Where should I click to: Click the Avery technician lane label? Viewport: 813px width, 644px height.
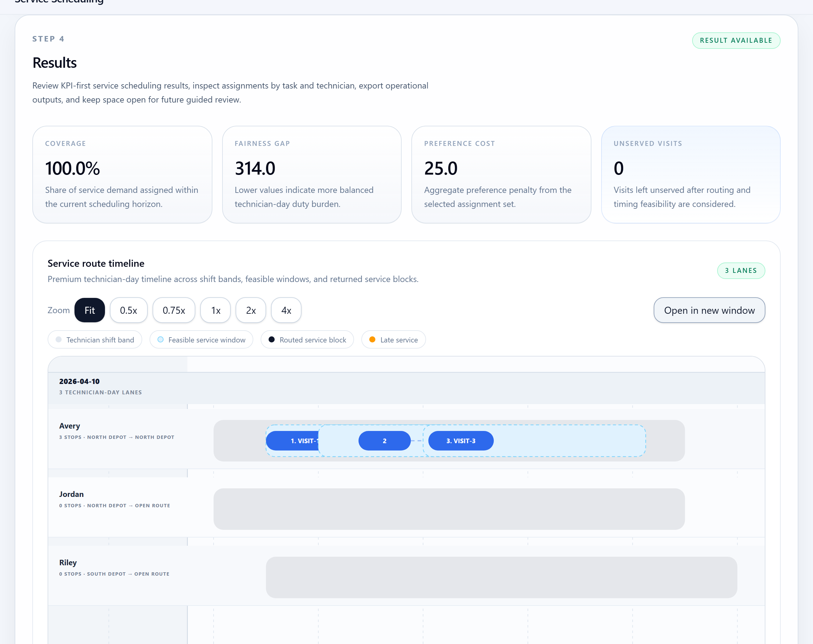(70, 426)
